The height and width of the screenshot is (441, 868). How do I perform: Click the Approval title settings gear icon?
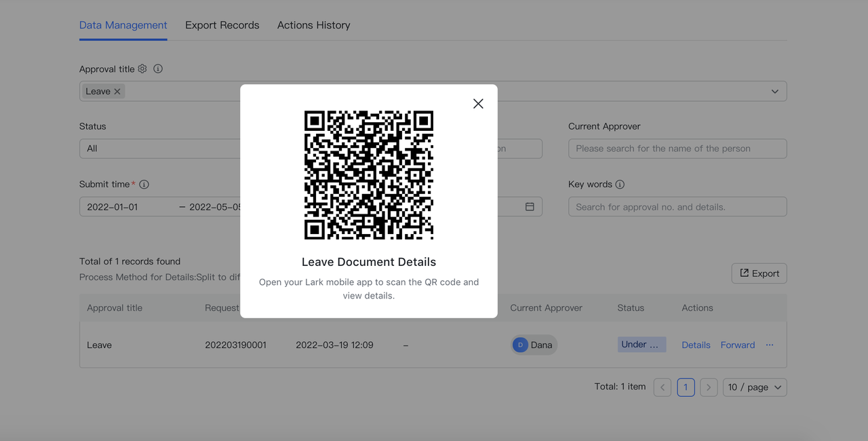pos(142,69)
